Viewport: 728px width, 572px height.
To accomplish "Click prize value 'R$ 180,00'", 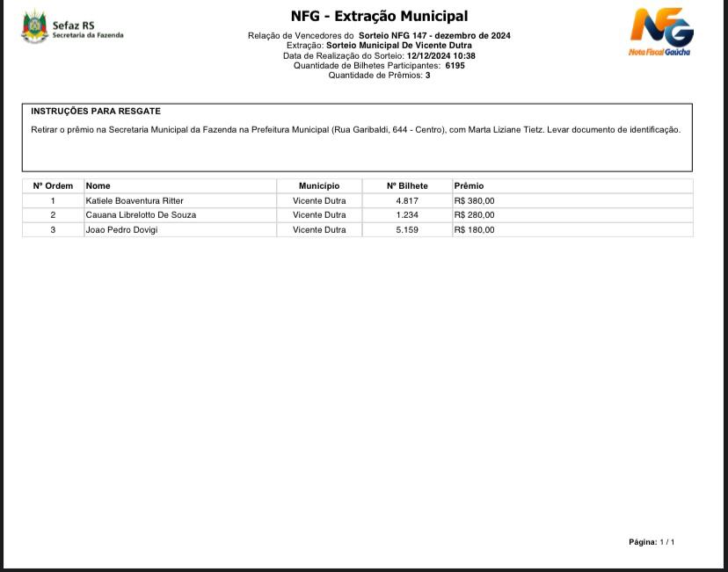I will point(474,229).
